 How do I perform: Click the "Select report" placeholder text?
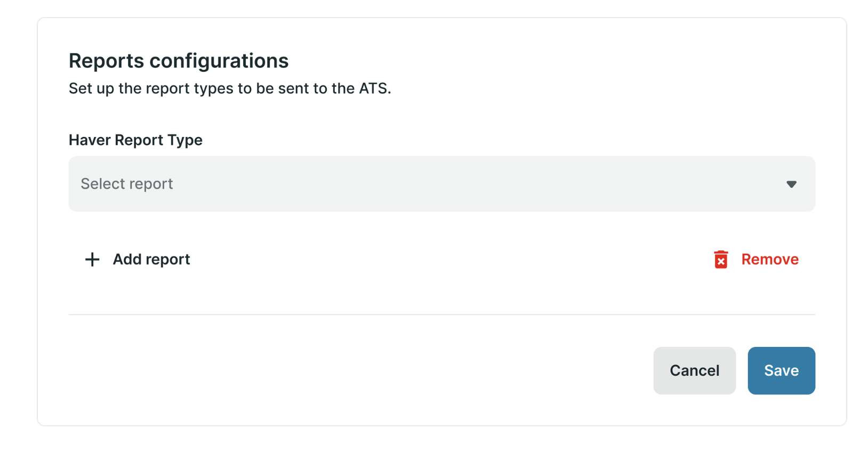click(x=127, y=184)
